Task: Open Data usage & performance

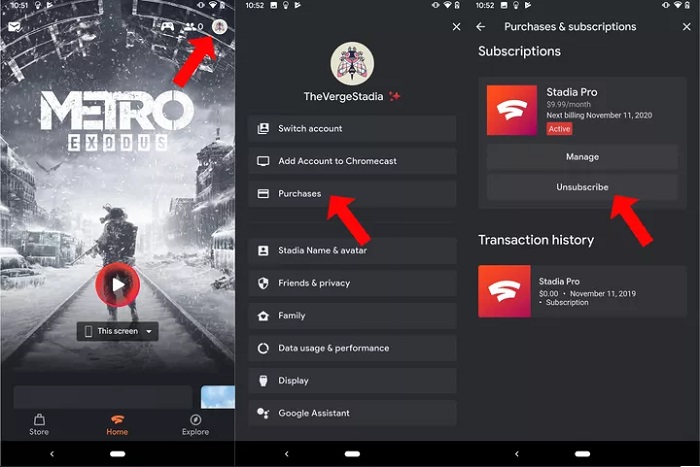Action: [x=352, y=348]
